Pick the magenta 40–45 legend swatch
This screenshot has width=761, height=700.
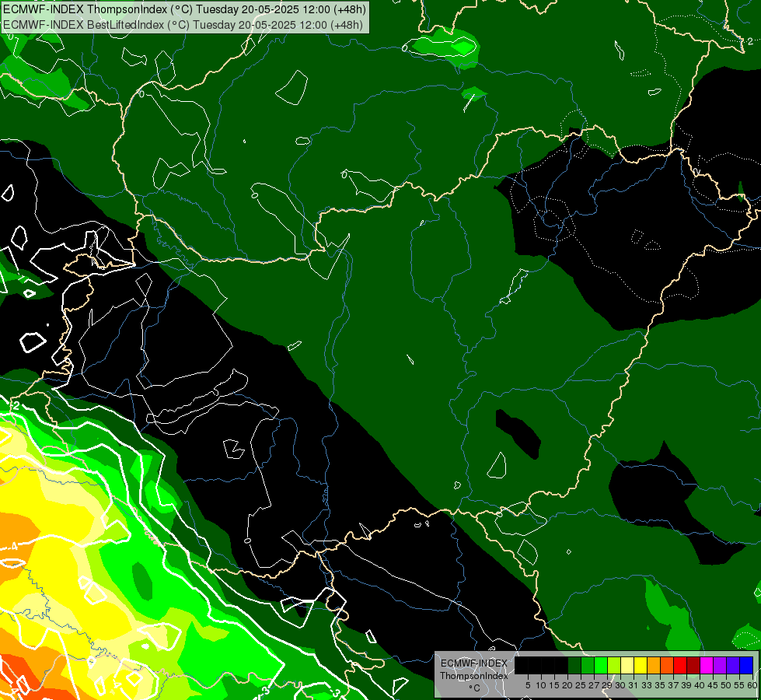click(x=707, y=665)
